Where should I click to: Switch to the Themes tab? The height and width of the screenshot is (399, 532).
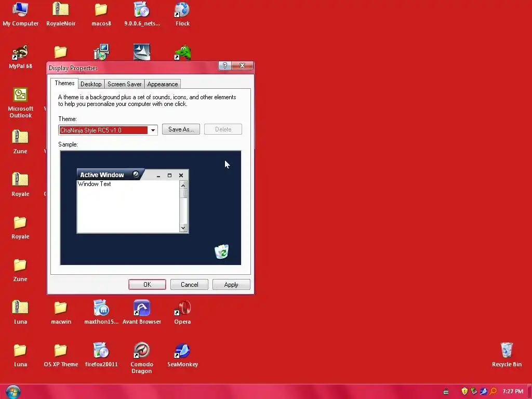(64, 83)
